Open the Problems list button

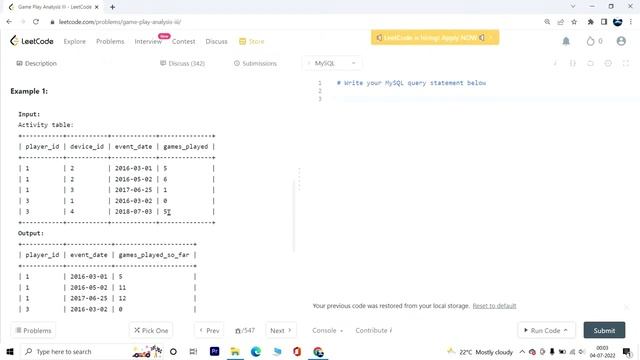pyautogui.click(x=33, y=330)
